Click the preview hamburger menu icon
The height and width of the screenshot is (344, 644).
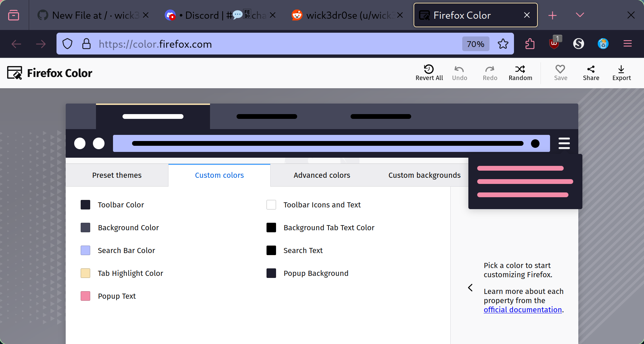coord(564,143)
